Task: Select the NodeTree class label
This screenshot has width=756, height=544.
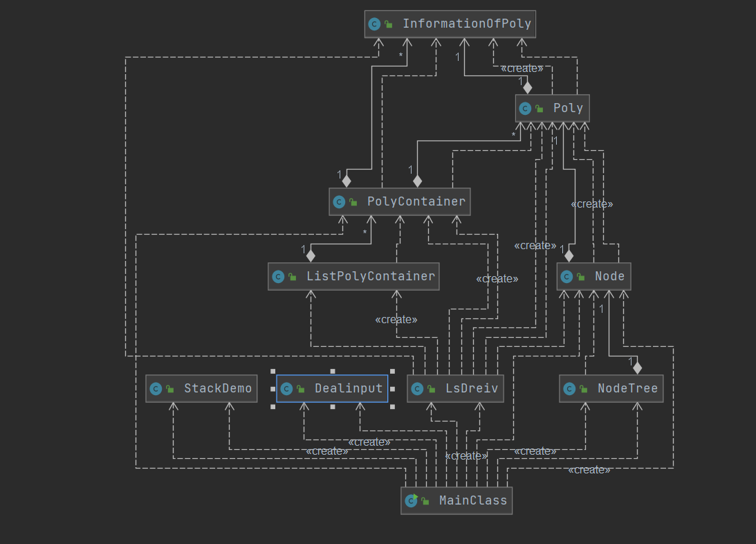Action: (x=628, y=388)
